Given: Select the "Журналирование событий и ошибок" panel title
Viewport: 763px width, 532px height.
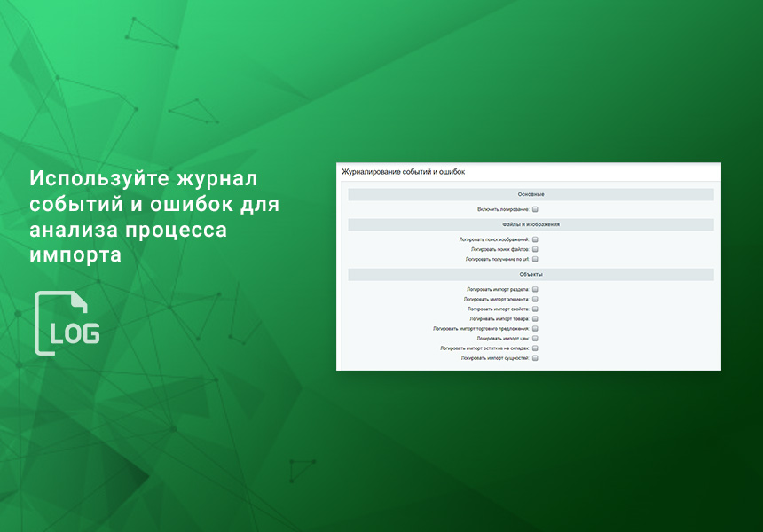Looking at the screenshot, I should click(403, 171).
